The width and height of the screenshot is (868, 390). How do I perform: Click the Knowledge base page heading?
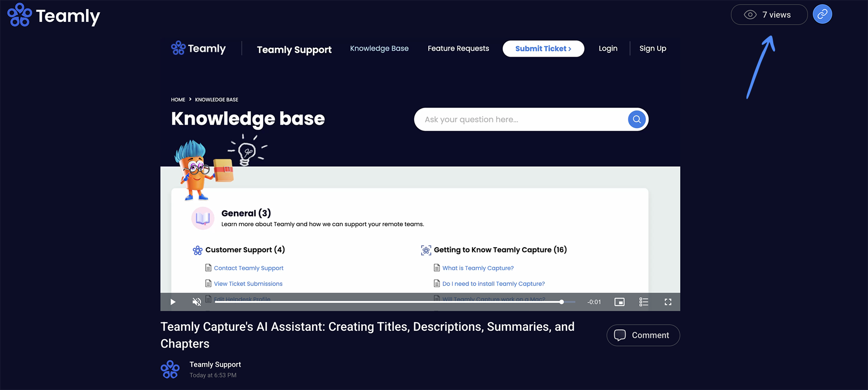[248, 119]
